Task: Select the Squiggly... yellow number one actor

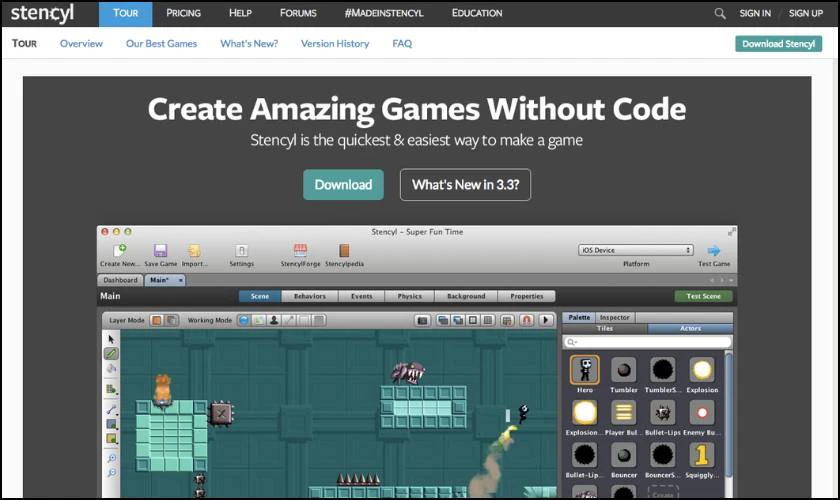Action: pyautogui.click(x=702, y=456)
